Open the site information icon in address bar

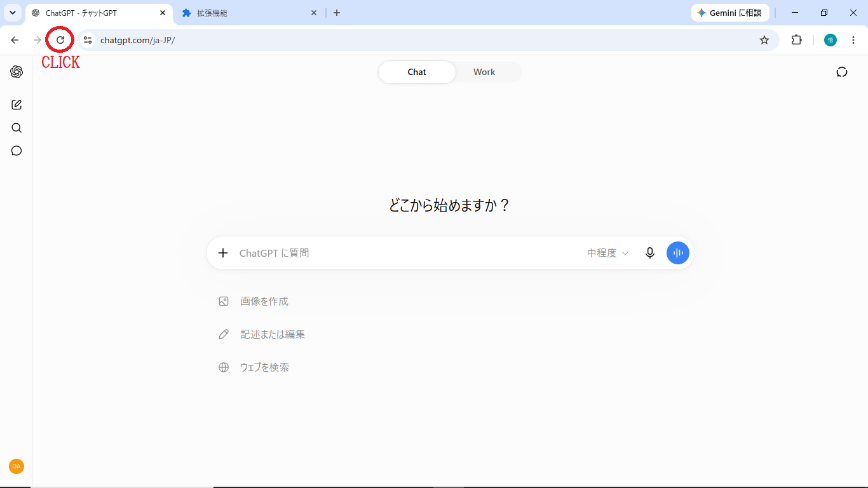[x=88, y=40]
